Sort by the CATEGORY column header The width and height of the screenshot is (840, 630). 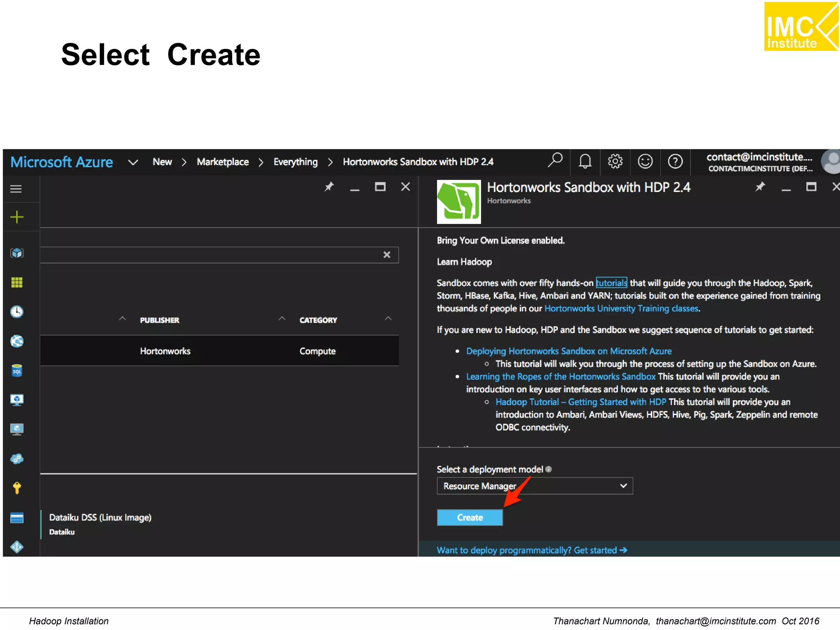318,320
